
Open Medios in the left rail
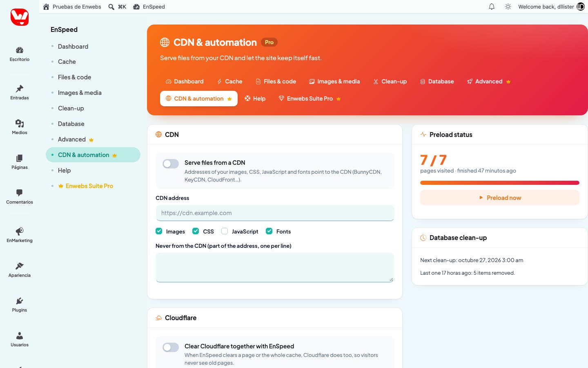point(20,127)
